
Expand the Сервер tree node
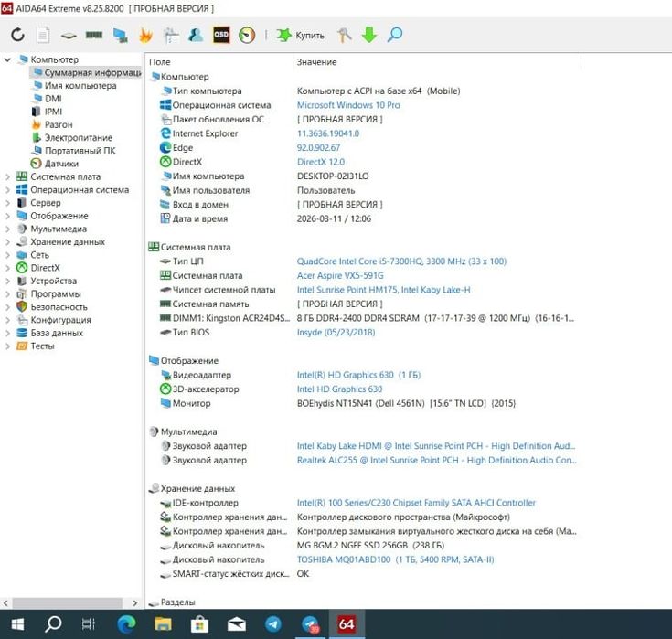coord(7,203)
